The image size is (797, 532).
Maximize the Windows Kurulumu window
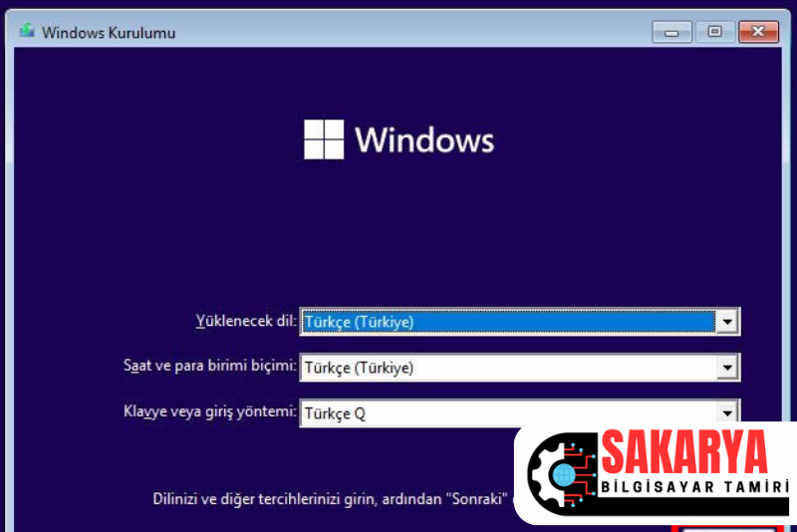[714, 32]
